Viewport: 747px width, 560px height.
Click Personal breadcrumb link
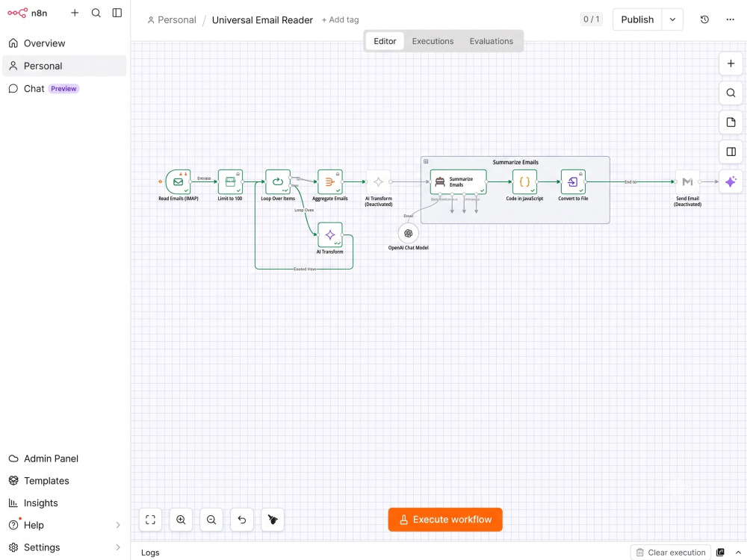172,20
